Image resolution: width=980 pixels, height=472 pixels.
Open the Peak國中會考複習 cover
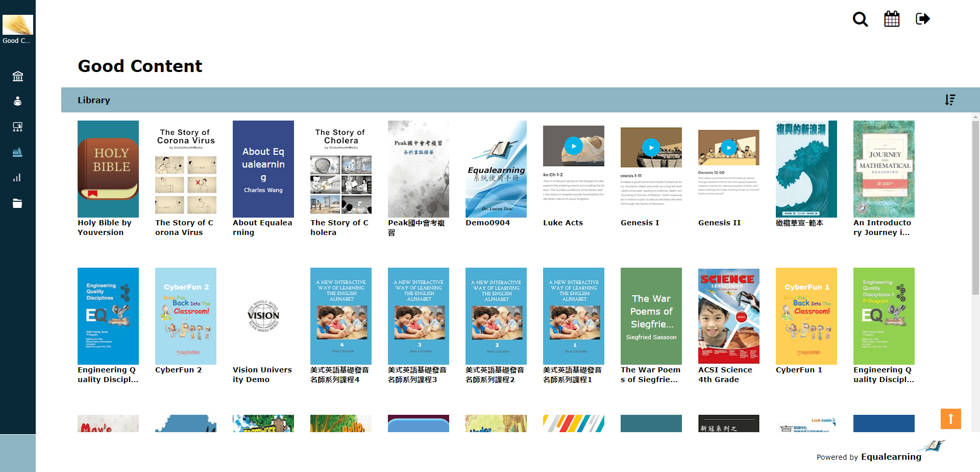(x=419, y=169)
